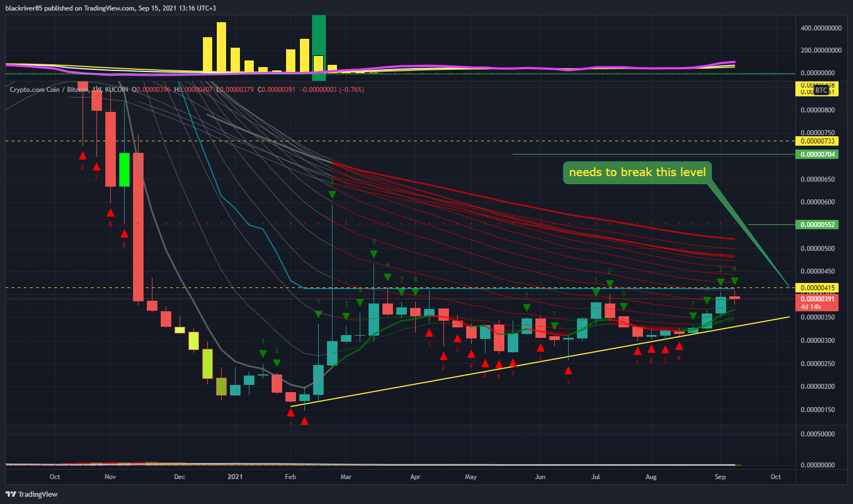Click the 200.00000000 indicator scale label

click(x=821, y=50)
